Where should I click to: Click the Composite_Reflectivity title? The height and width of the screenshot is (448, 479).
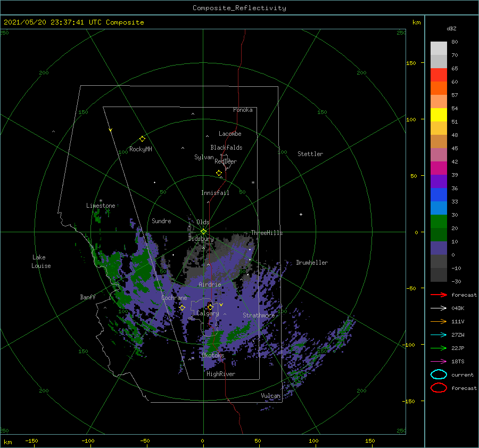point(240,8)
